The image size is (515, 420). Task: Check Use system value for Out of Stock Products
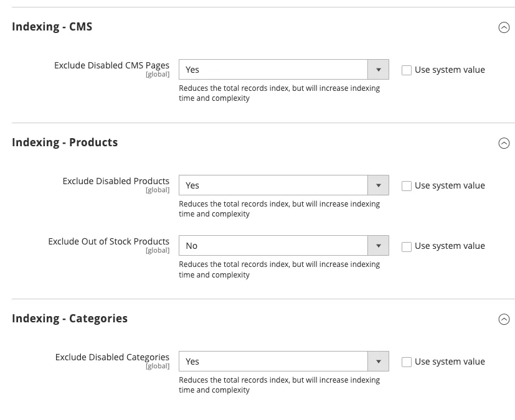pos(406,247)
